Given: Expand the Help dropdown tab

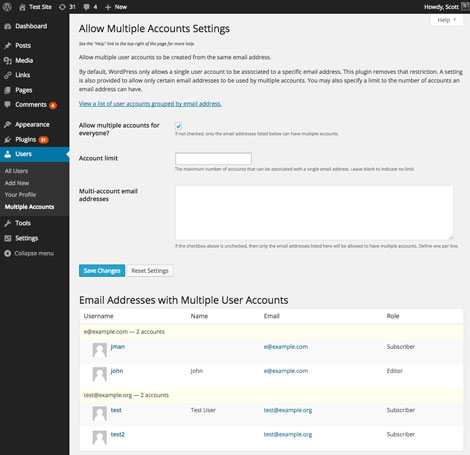Looking at the screenshot, I should (447, 20).
